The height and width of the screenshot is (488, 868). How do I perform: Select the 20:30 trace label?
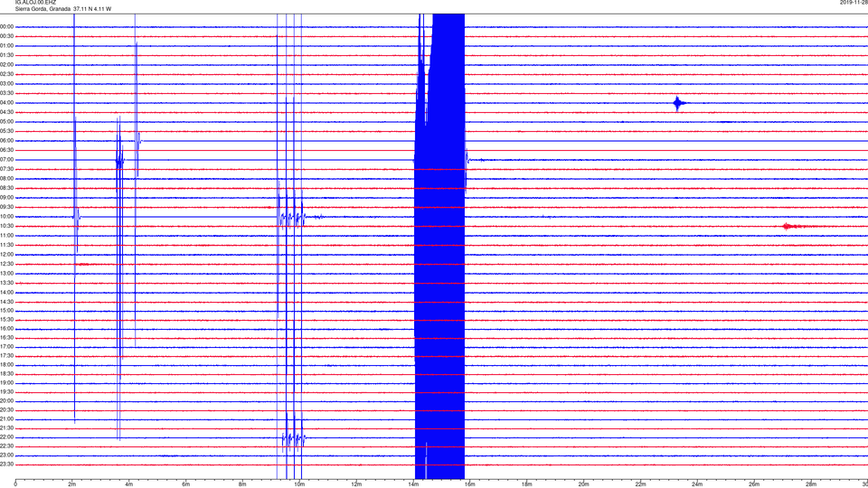(x=6, y=410)
